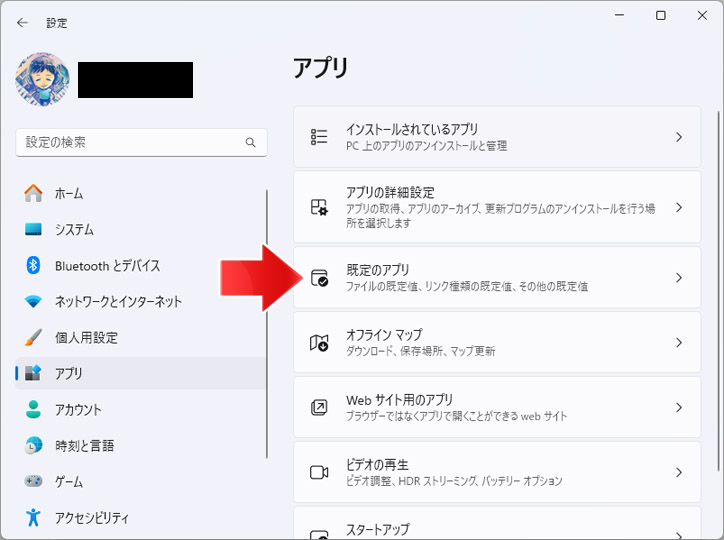Minimize the 設定 window
Screen dimensions: 724x540
coord(619,15)
